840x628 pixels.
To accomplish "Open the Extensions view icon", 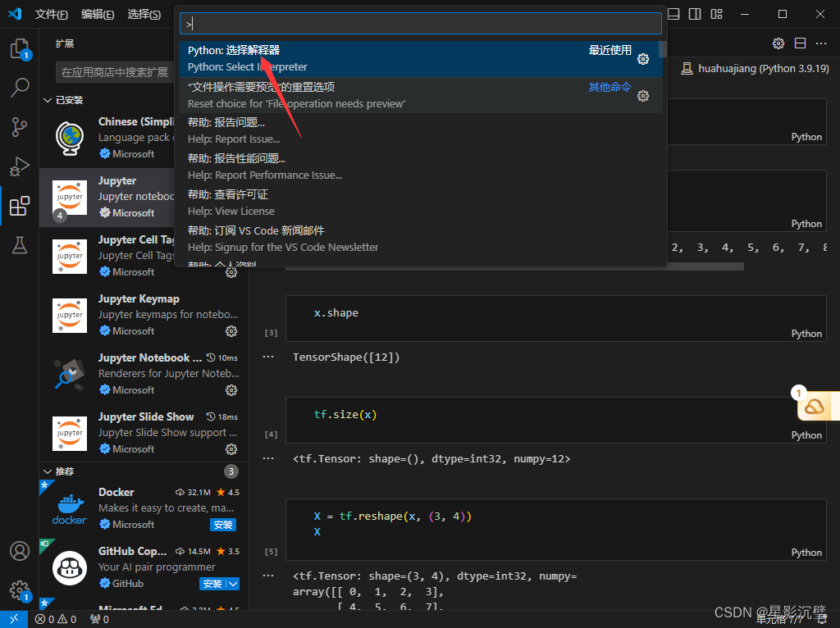I will [x=20, y=206].
